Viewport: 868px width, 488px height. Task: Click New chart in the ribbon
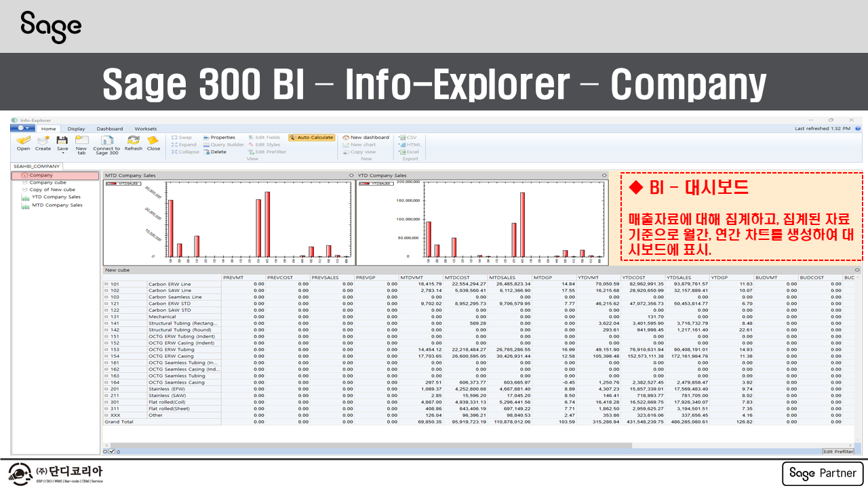[359, 144]
